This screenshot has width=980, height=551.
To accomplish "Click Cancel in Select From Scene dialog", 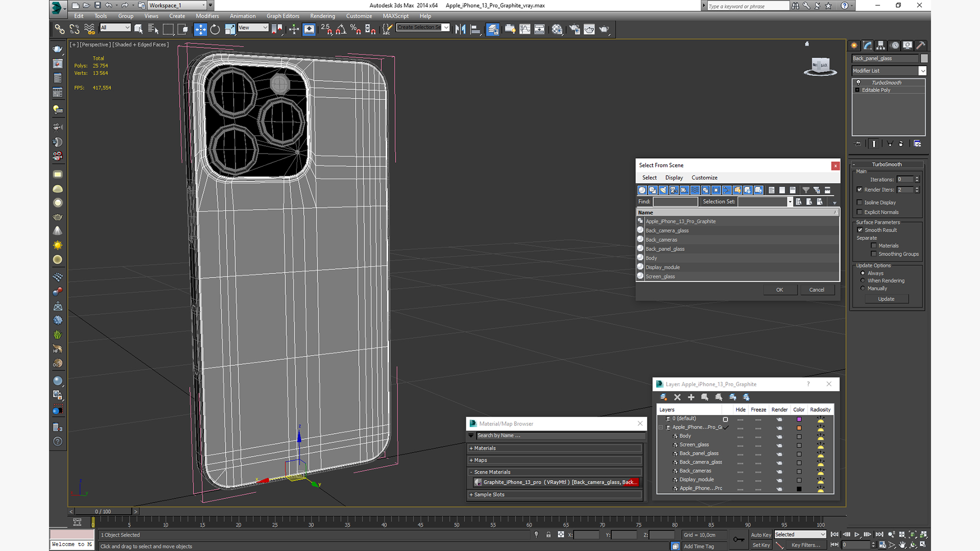I will 817,290.
